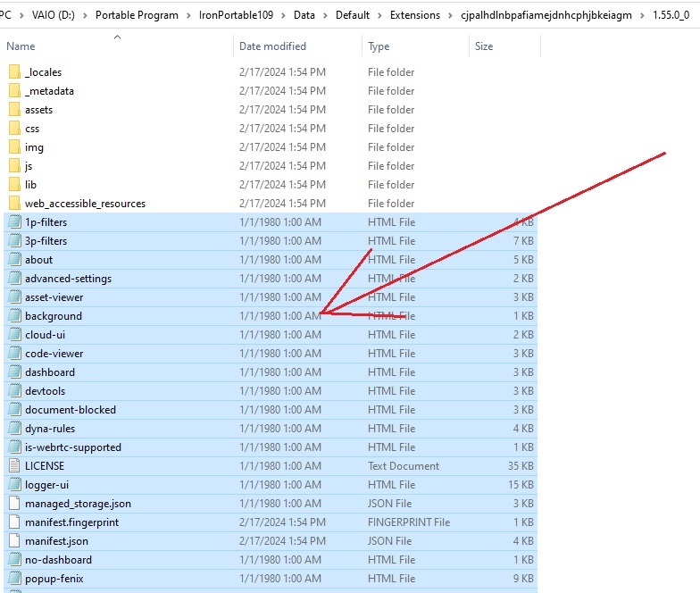Click the 1.55.0_0 breadcrumb
This screenshot has height=593, width=700.
pos(671,14)
